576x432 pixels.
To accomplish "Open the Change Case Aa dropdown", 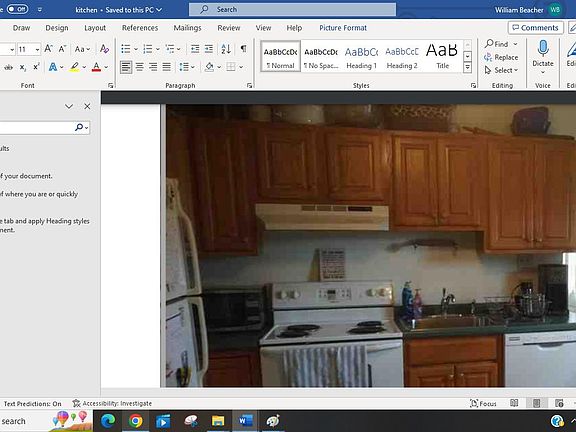I will click(x=82, y=49).
